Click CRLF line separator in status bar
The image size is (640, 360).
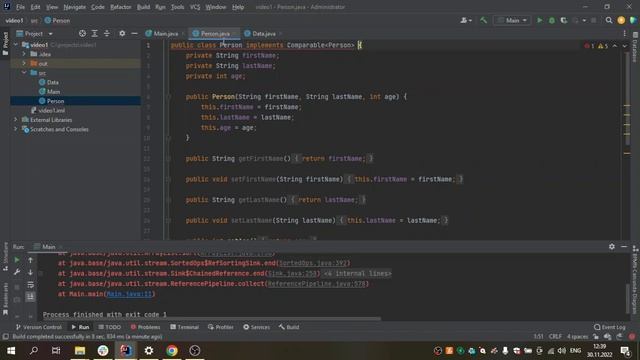point(555,337)
